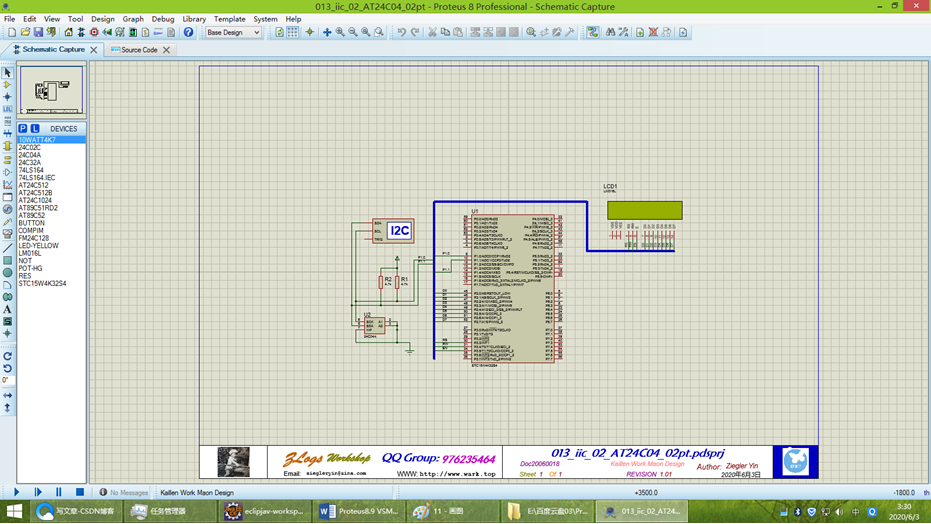Open the Base Design dropdown

tap(233, 33)
